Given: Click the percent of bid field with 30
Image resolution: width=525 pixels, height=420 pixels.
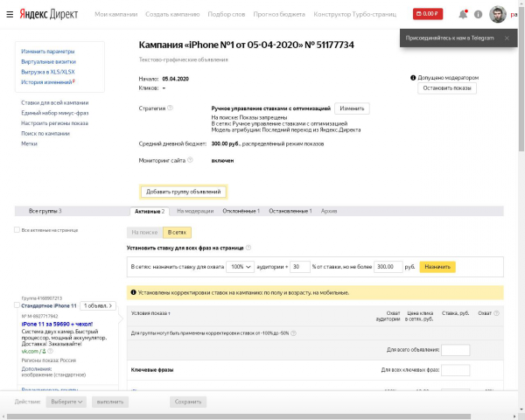Looking at the screenshot, I should tap(300, 267).
